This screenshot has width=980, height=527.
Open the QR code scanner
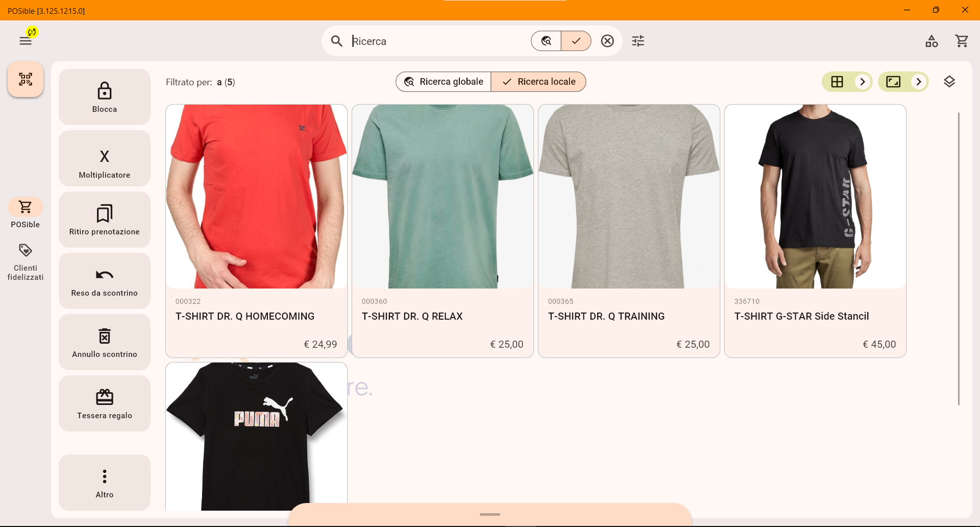point(26,79)
